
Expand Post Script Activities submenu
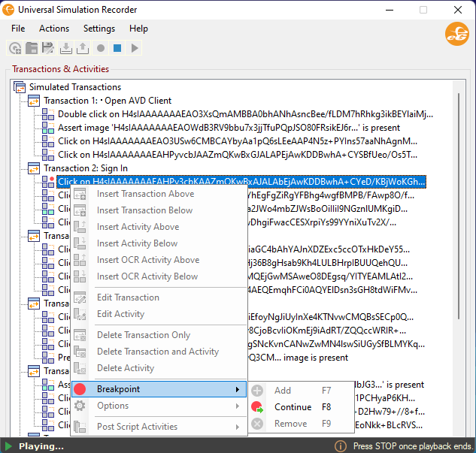(159, 427)
